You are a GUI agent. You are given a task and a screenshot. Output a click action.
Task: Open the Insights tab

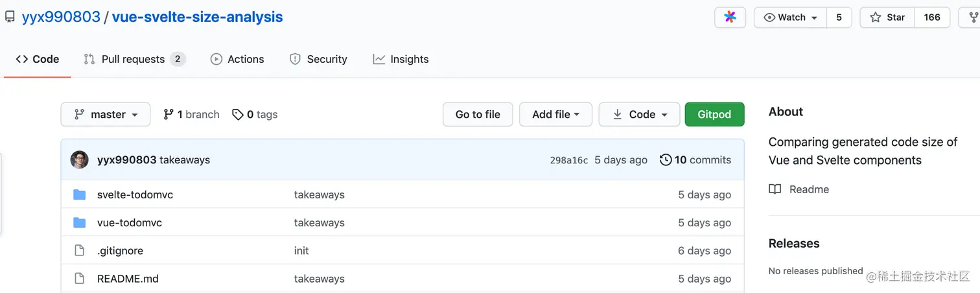pos(401,59)
